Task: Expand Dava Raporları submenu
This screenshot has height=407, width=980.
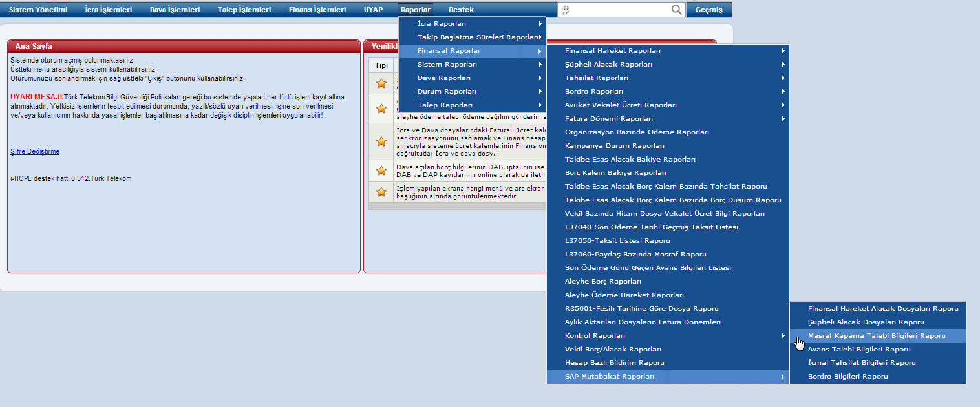Action: 473,78
